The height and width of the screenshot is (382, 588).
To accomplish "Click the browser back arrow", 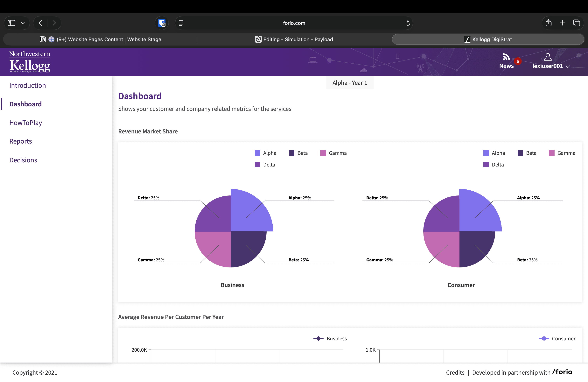I will click(40, 23).
